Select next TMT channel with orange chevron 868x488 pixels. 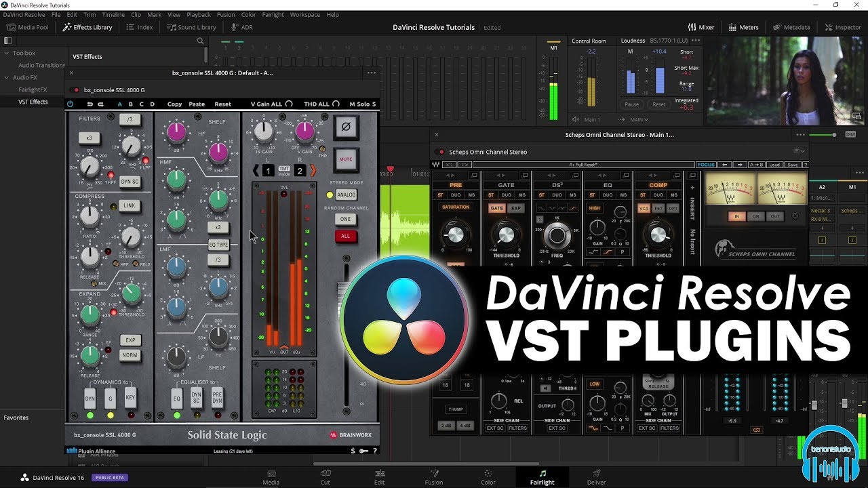[x=313, y=171]
